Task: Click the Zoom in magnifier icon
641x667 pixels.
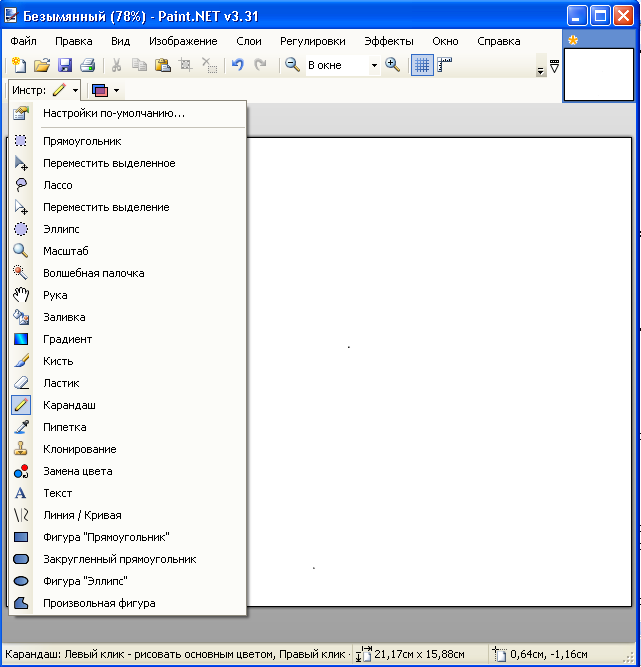Action: [x=392, y=65]
